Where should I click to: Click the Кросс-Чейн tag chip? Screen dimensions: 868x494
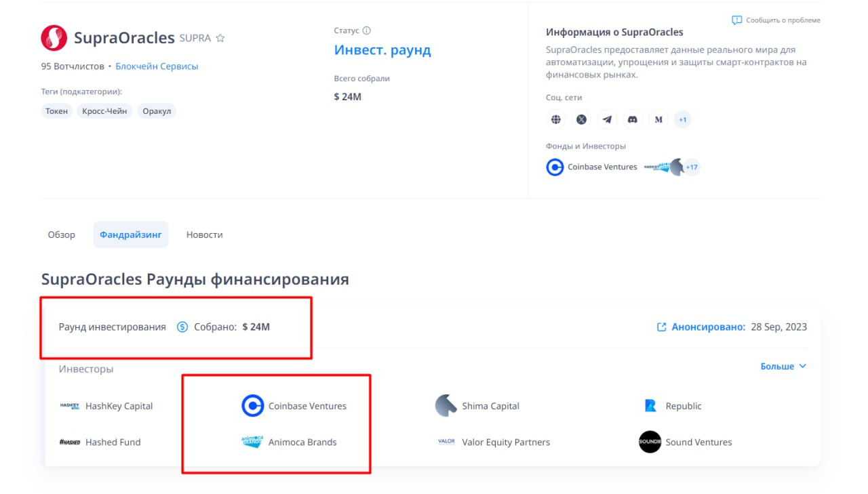pos(105,111)
